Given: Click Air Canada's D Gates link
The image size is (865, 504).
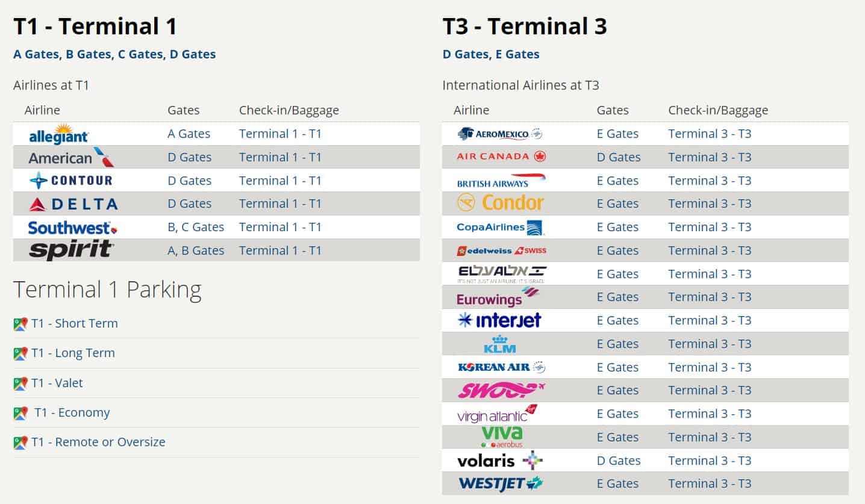Looking at the screenshot, I should coord(619,157).
